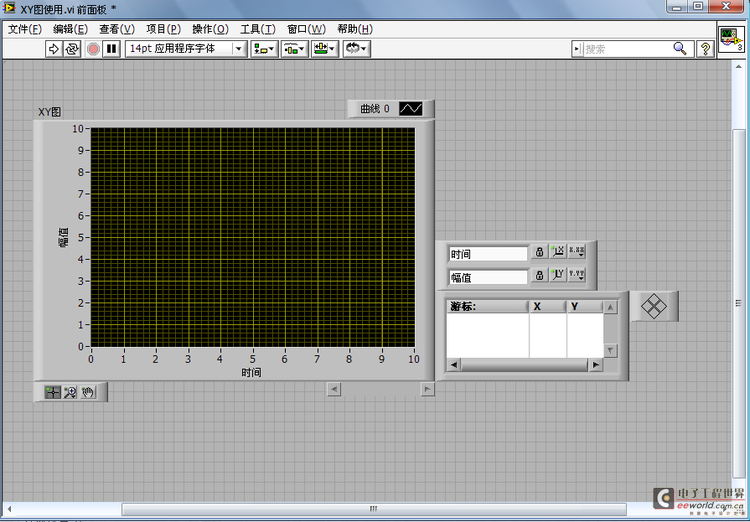Click the window vertical scrollbar thumb
750x522 pixels.
pyautogui.click(x=739, y=302)
